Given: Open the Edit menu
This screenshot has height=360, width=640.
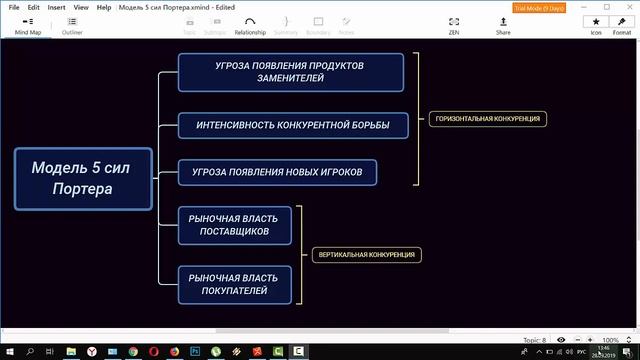Looking at the screenshot, I should pos(33,7).
